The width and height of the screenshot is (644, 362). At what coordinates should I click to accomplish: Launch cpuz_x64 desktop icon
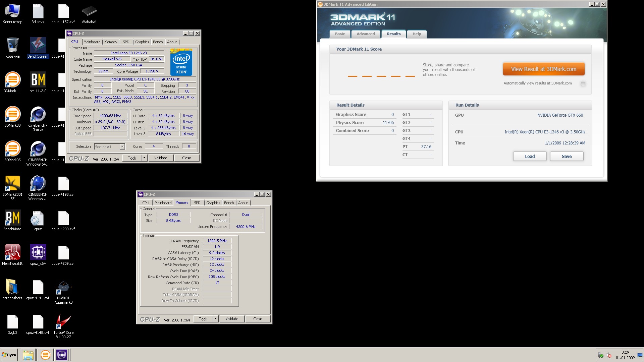[38, 255]
